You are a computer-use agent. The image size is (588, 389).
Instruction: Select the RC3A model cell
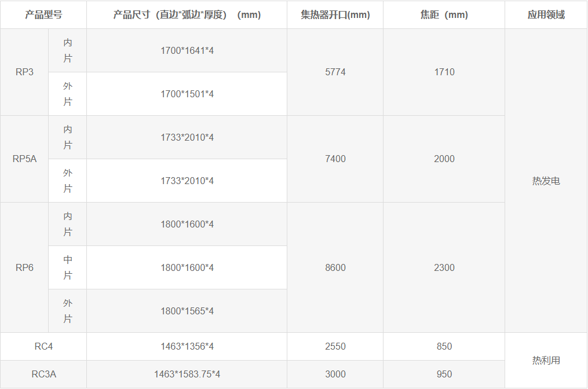point(43,375)
